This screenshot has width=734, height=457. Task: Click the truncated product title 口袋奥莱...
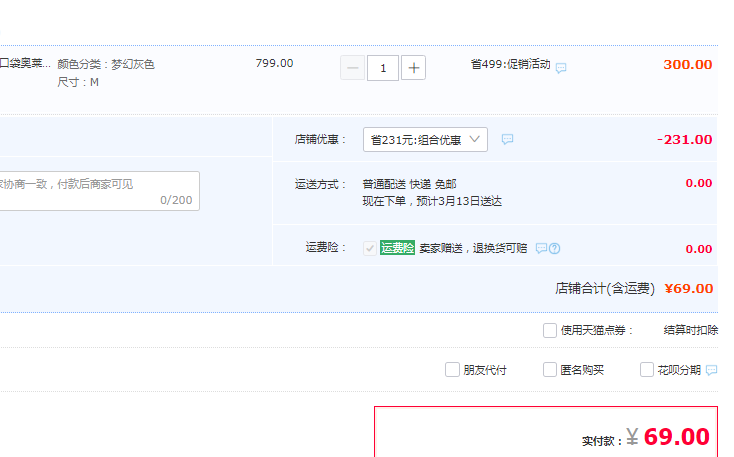point(25,64)
